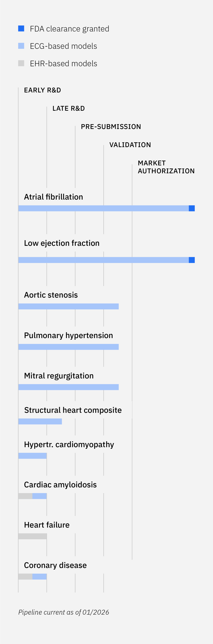Select the MARKET AUTHORIZATION stage heading
This screenshot has width=213, height=644.
coord(166,167)
